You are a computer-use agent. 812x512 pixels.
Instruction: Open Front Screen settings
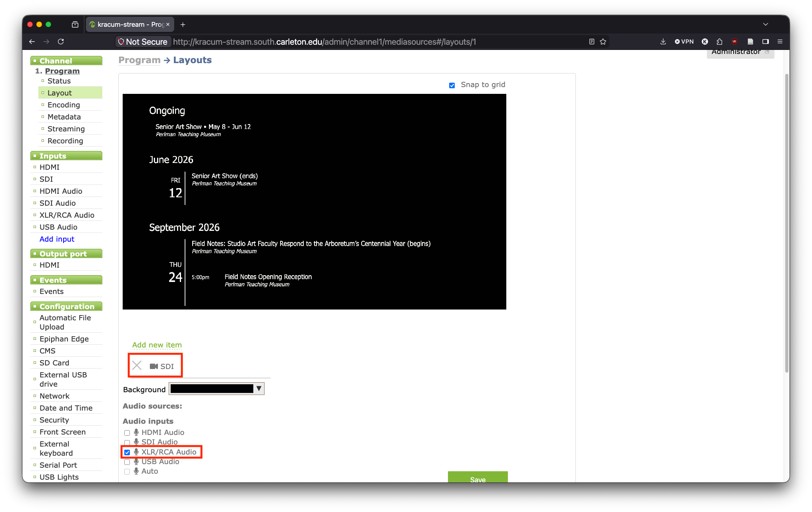(x=62, y=432)
